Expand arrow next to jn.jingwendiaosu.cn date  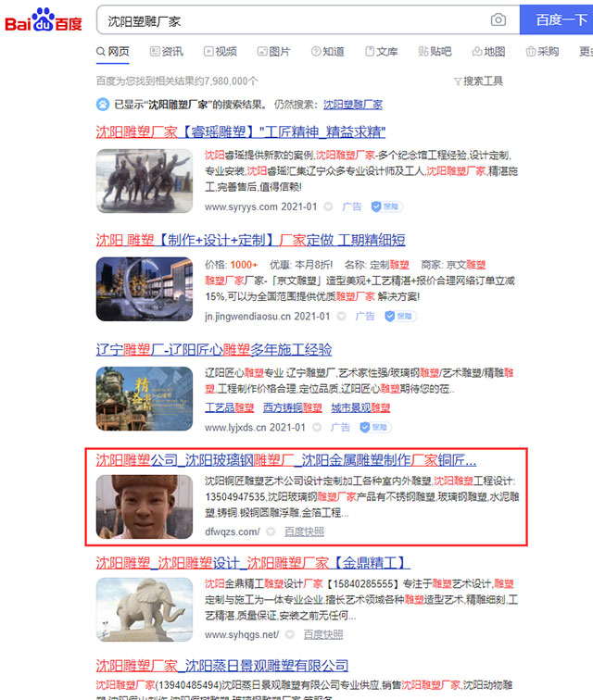[x=339, y=317]
